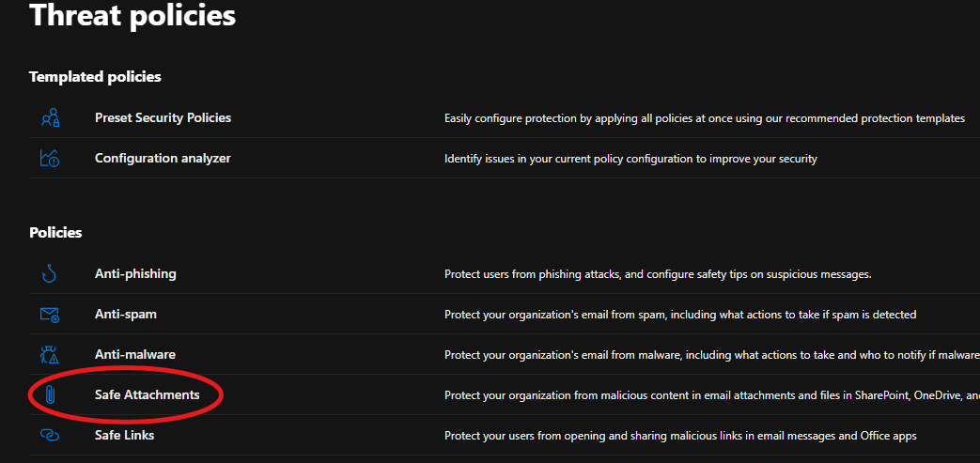Open the Safe Links policy

[x=125, y=436]
